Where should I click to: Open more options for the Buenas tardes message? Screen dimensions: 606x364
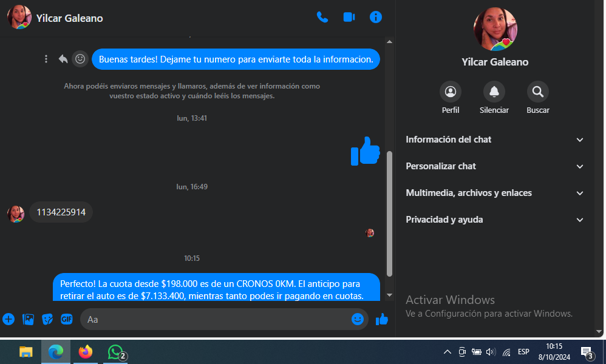(46, 59)
